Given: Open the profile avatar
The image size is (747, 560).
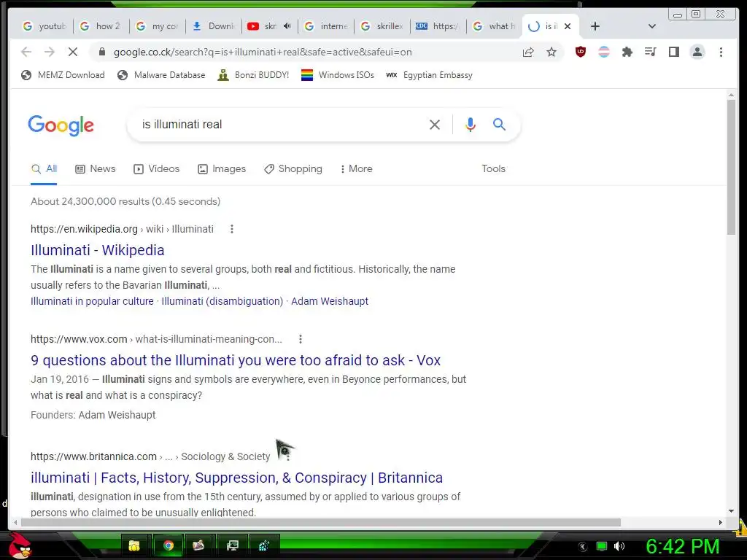Looking at the screenshot, I should point(697,52).
